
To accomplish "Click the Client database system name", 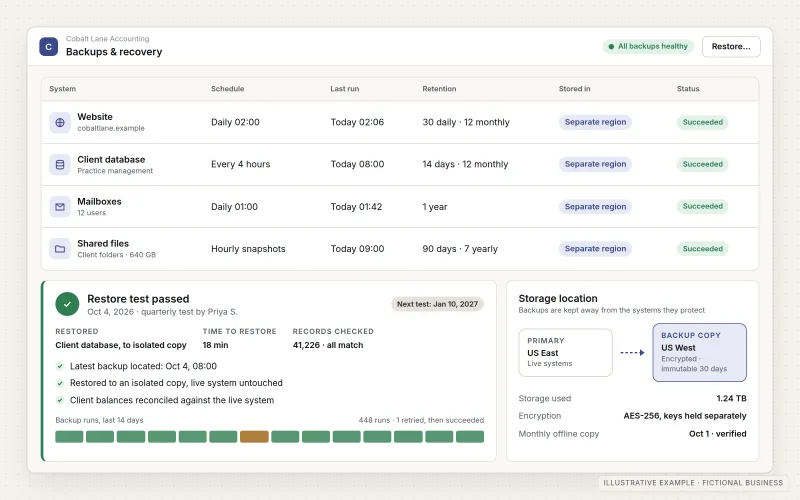I will pyautogui.click(x=111, y=160).
